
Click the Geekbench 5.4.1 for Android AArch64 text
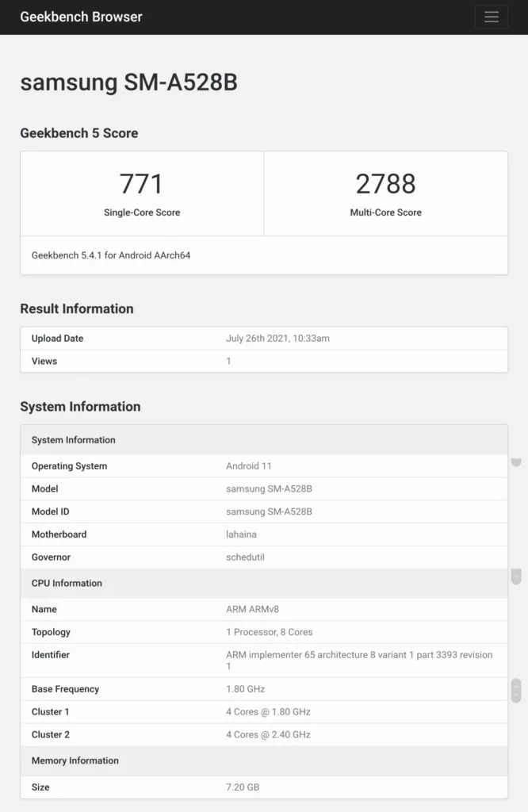pos(111,255)
